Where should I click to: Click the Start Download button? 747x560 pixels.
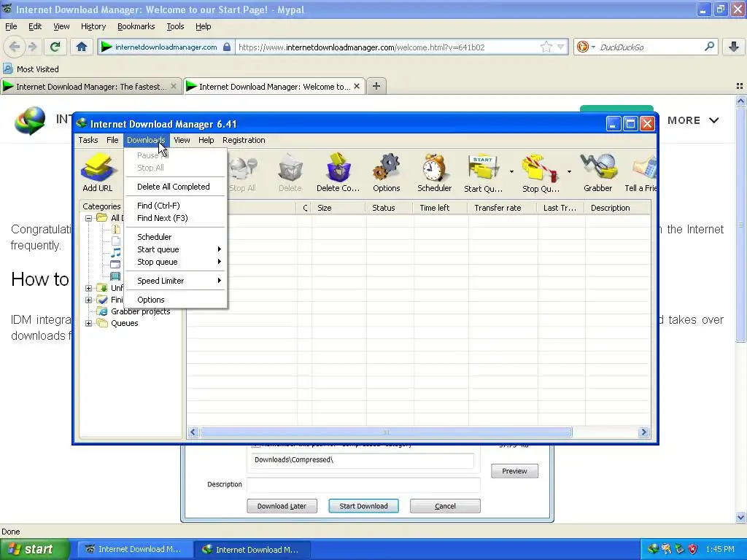point(363,506)
